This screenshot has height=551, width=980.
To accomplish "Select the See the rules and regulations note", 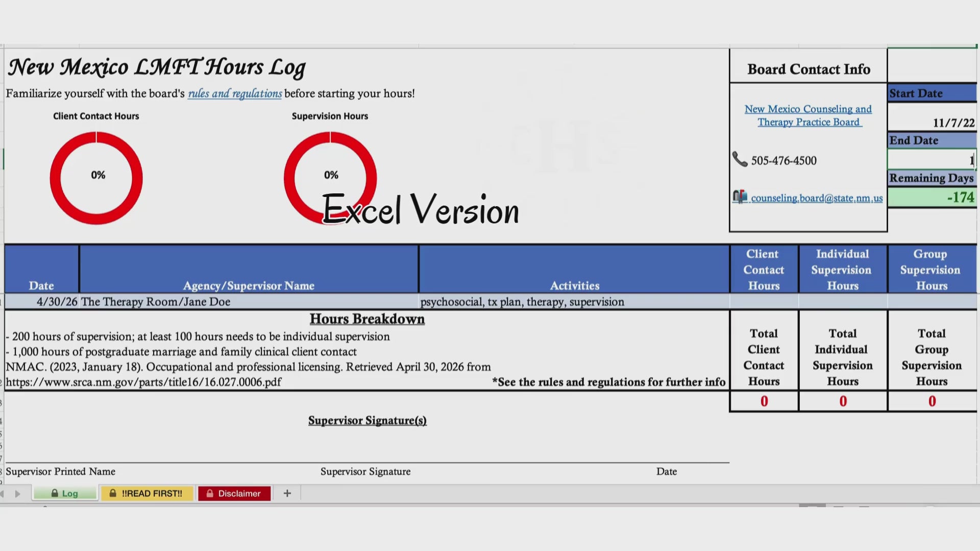I will tap(608, 382).
